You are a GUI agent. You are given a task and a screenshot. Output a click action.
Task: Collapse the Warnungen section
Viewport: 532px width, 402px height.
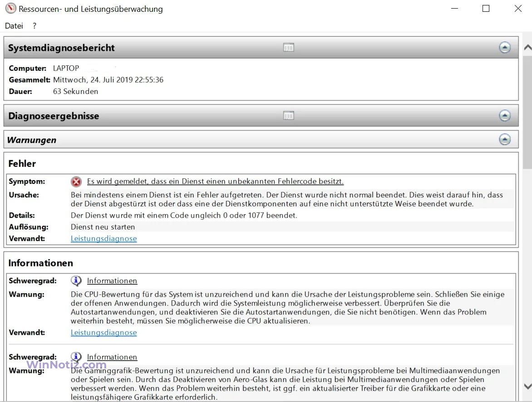(x=504, y=139)
